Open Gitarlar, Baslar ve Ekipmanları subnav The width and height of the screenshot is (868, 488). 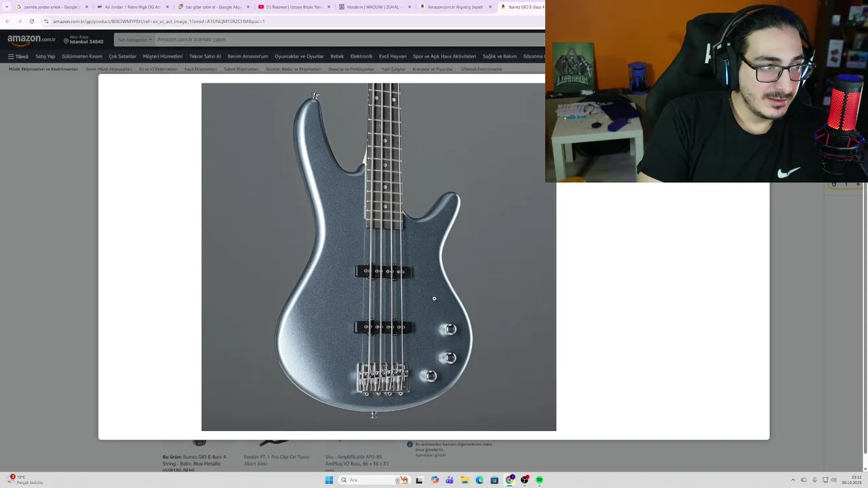click(x=293, y=69)
